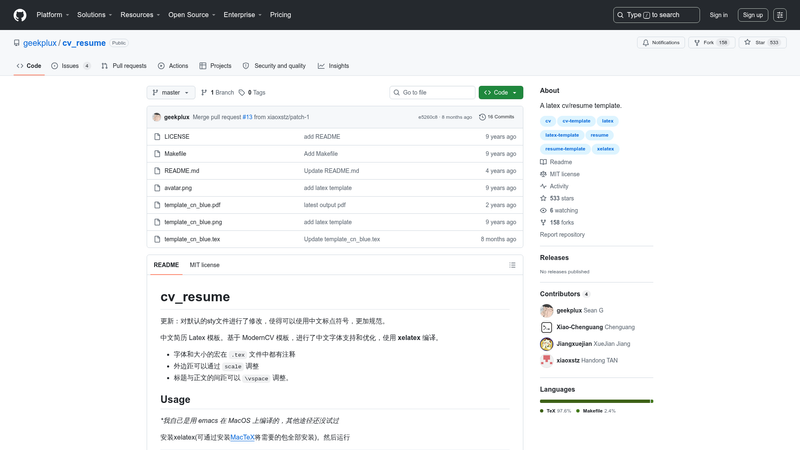Fork the repository with the Fork button

click(x=712, y=43)
